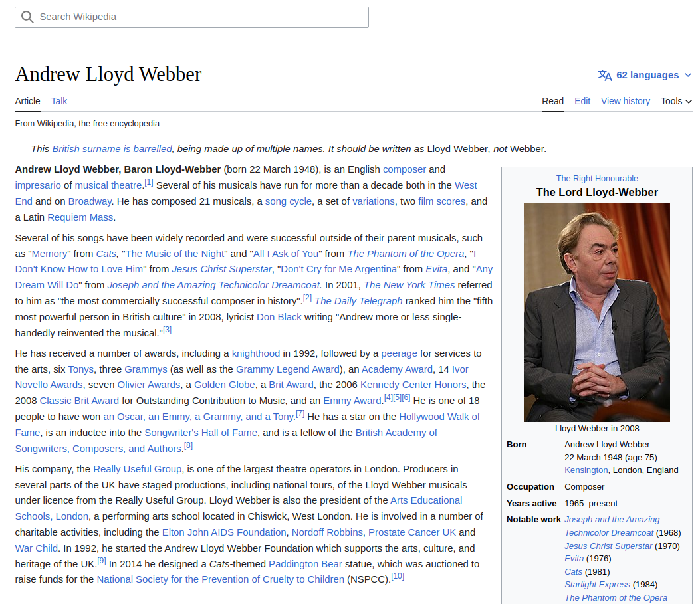Click citation reference [3]
This screenshot has width=700, height=604.
point(168,330)
